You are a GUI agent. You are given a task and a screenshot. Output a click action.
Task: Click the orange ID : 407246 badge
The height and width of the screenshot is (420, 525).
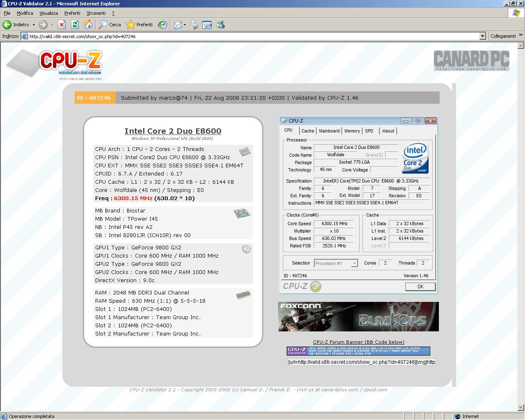pyautogui.click(x=95, y=98)
